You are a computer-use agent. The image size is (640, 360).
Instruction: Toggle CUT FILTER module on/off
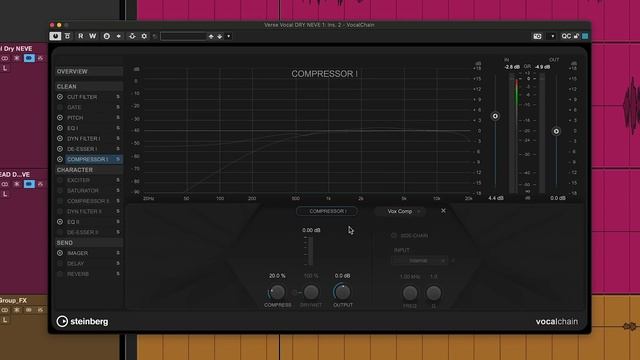pos(60,97)
